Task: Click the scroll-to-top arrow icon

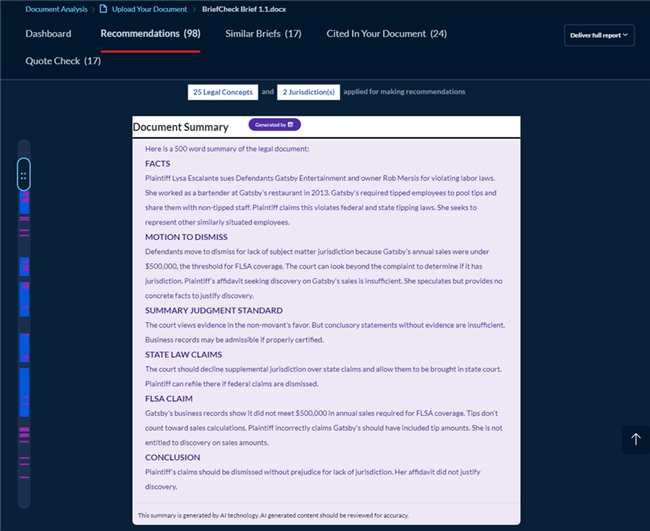Action: [635, 439]
